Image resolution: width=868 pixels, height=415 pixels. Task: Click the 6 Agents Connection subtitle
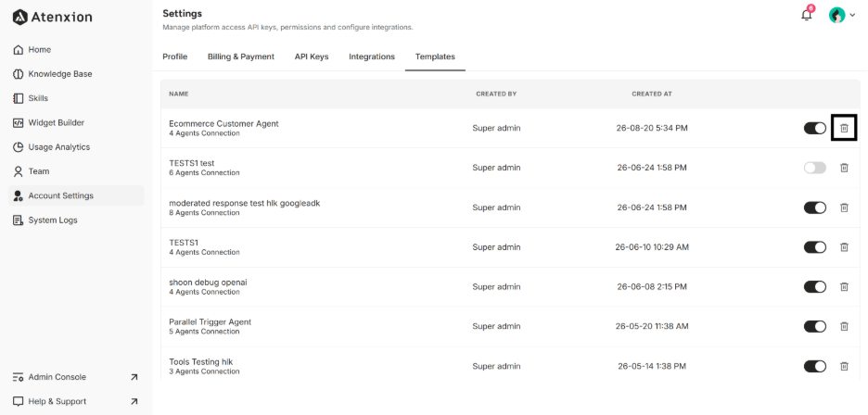(204, 172)
